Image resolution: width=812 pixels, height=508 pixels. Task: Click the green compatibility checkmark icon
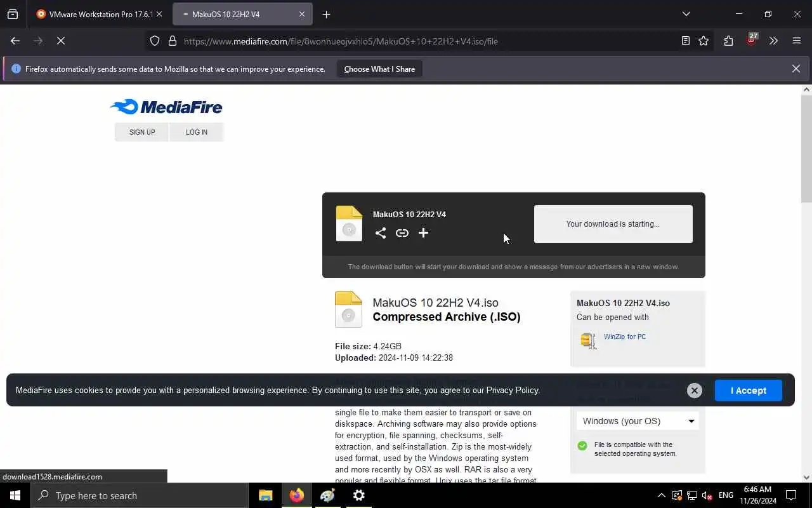(x=582, y=446)
